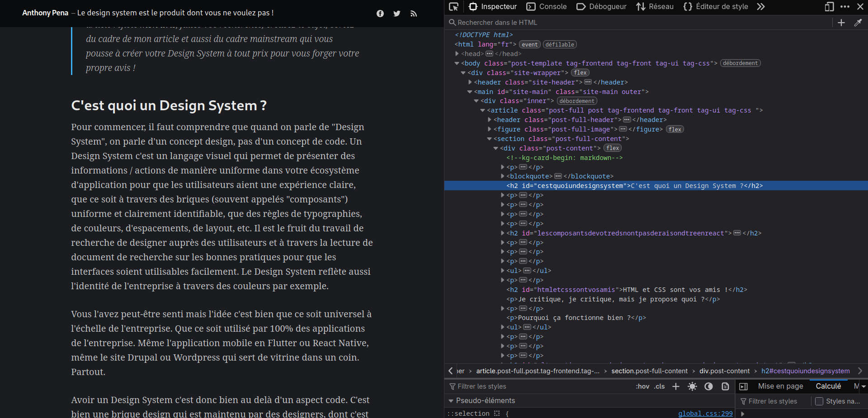The width and height of the screenshot is (868, 418).
Task: Open the Mise en page panel
Action: point(780,386)
